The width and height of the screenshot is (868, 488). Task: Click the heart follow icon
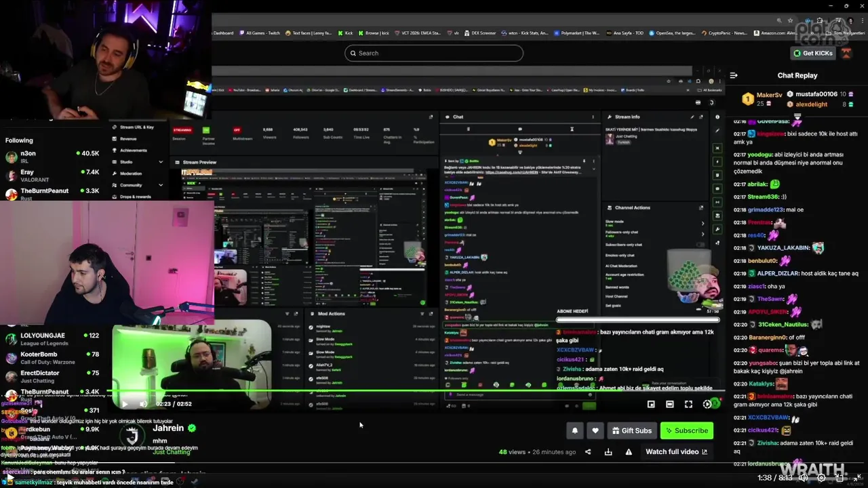[595, 430]
